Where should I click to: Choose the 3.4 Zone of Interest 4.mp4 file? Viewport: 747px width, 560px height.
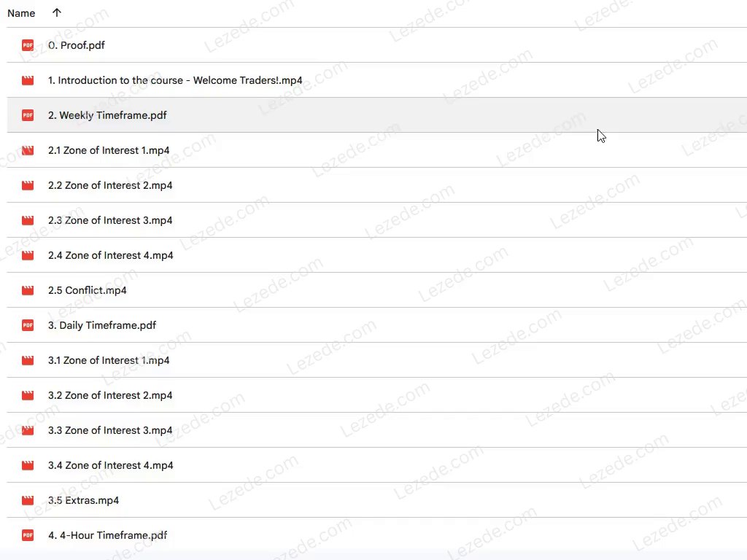[110, 465]
